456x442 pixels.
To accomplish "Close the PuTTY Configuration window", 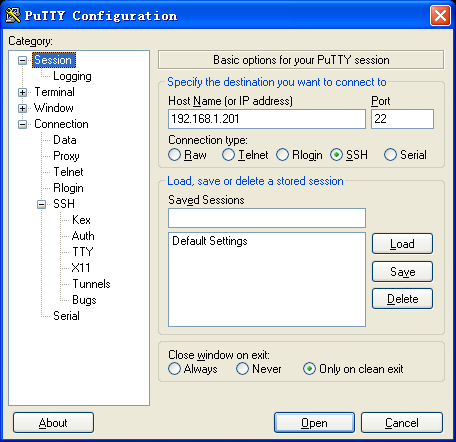I will coord(440,15).
